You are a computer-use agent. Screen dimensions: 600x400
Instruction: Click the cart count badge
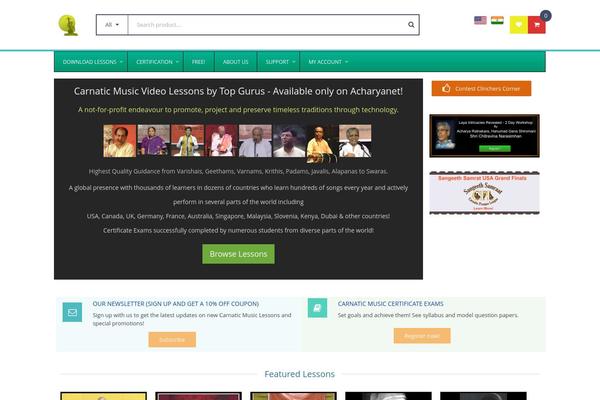tap(546, 16)
